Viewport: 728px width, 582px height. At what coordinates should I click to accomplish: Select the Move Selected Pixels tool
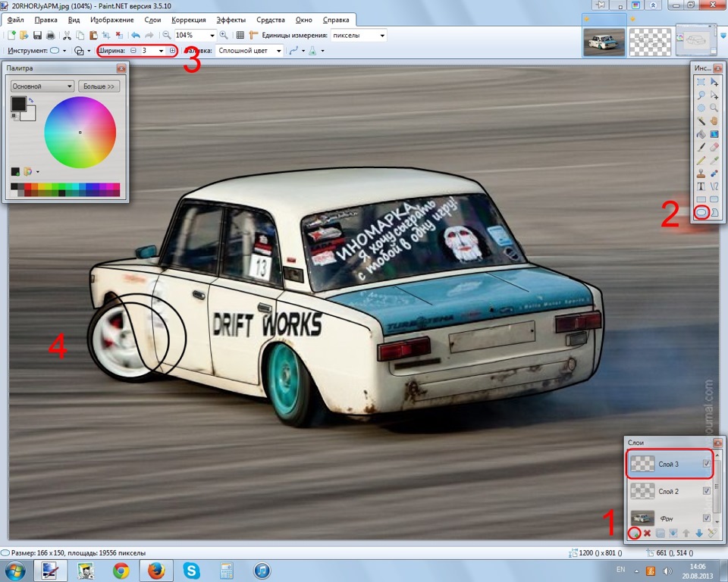(714, 82)
